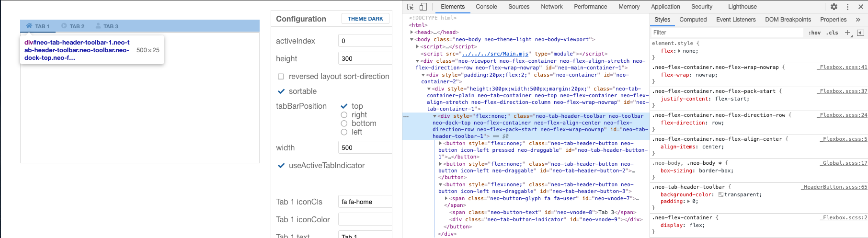The height and width of the screenshot is (238, 868).
Task: Switch to the Sources tab
Action: tap(519, 7)
